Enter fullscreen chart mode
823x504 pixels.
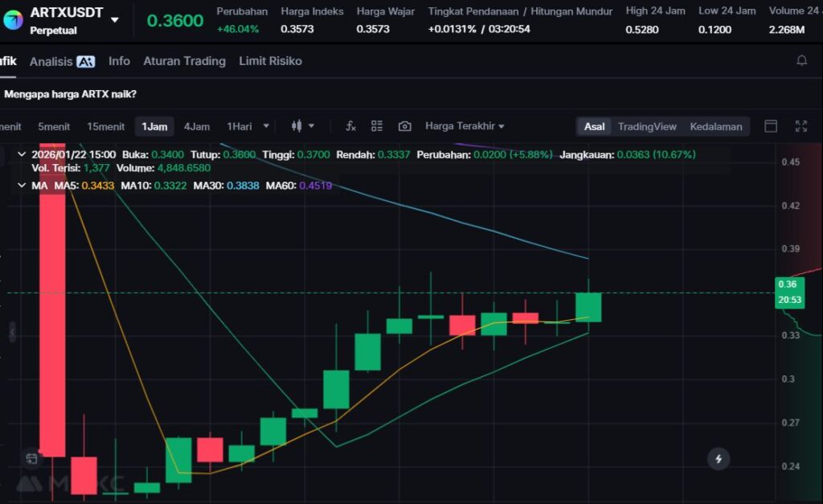click(x=801, y=126)
